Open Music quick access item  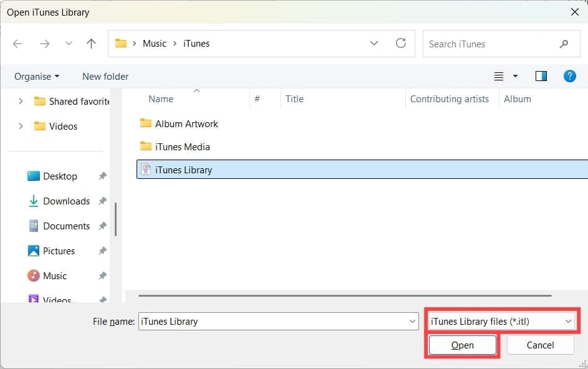point(47,276)
